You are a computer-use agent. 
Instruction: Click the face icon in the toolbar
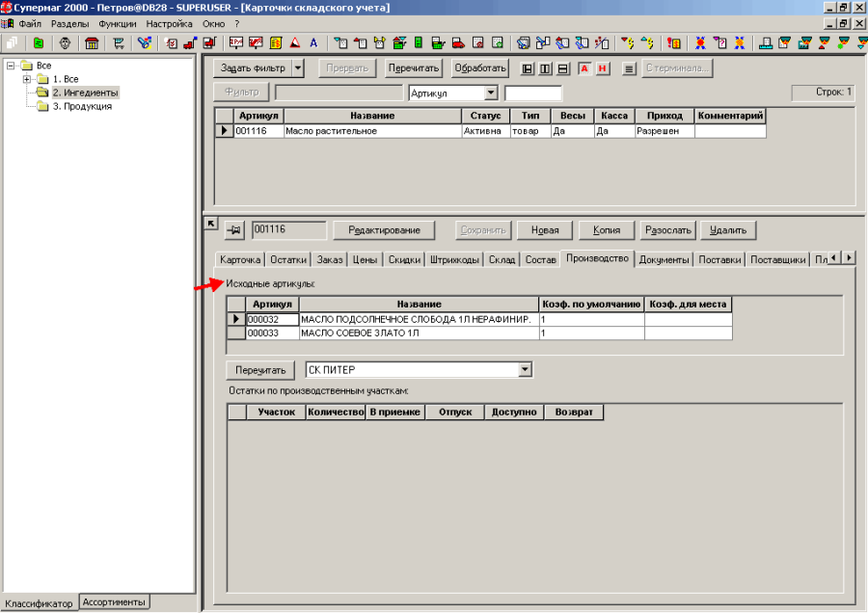(x=66, y=43)
